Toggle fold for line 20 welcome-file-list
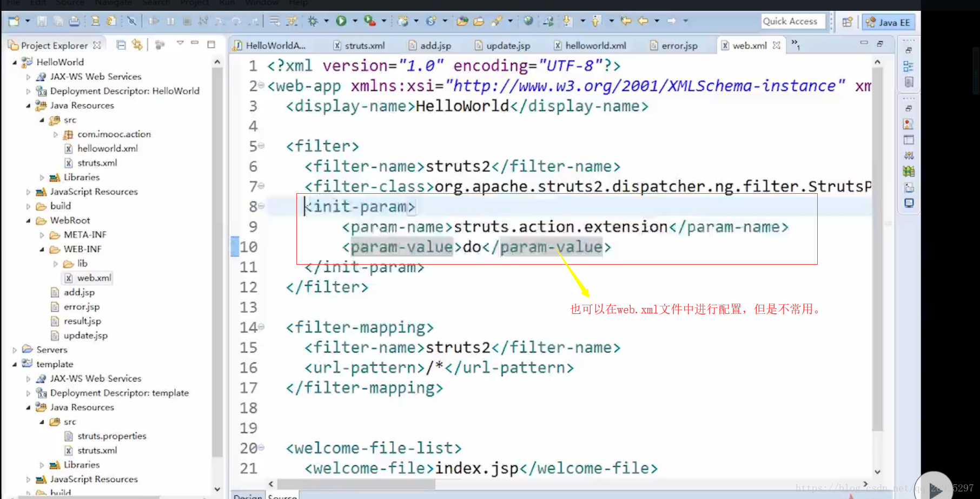Screen dimensions: 980x499 coord(261,448)
